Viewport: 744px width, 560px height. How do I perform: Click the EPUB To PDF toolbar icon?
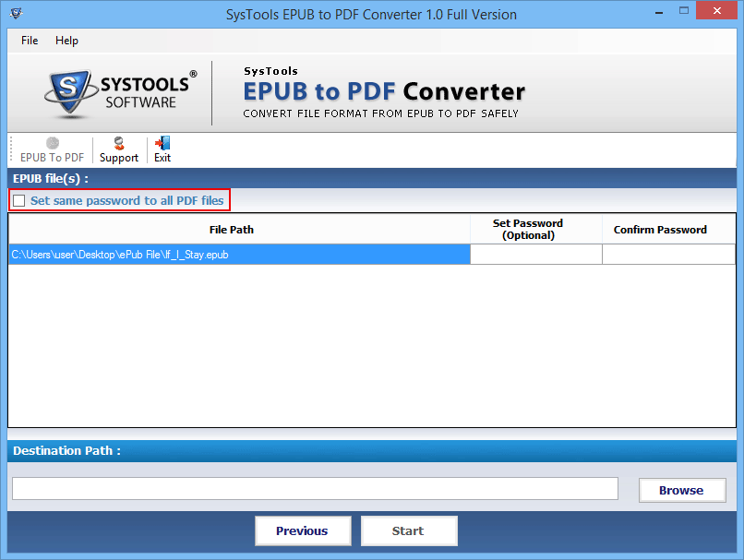[53, 149]
